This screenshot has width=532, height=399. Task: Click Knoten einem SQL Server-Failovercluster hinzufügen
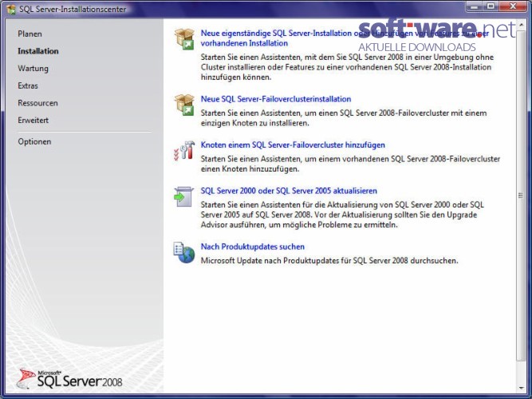[293, 145]
